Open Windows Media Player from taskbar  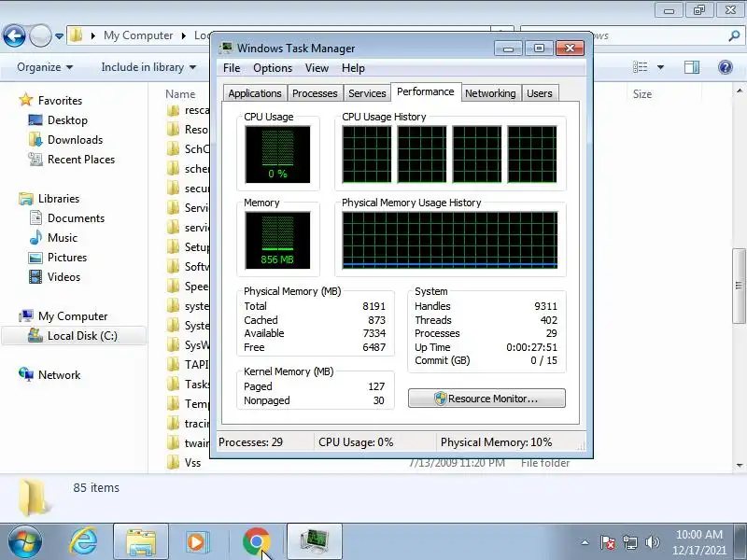[x=196, y=542]
